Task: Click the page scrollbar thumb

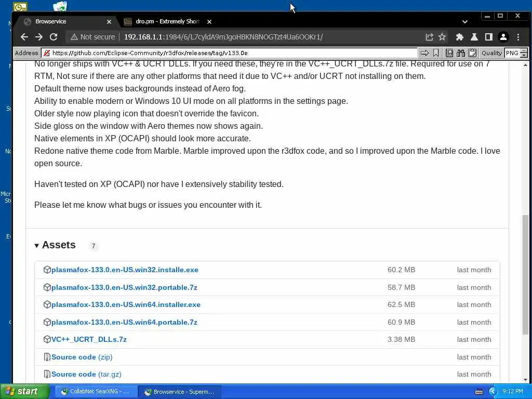Action: click(x=525, y=275)
